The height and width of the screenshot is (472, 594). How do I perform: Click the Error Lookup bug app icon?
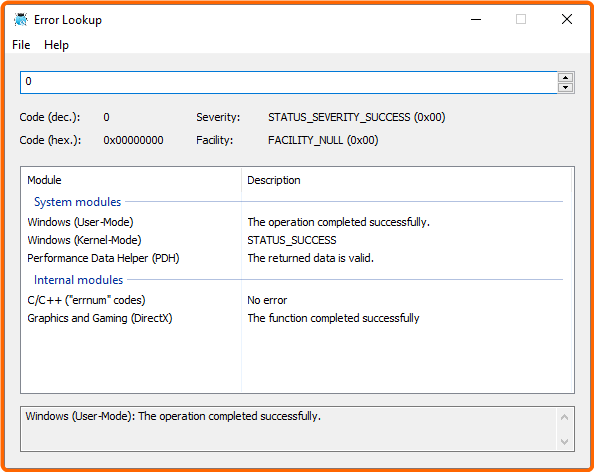(x=20, y=20)
